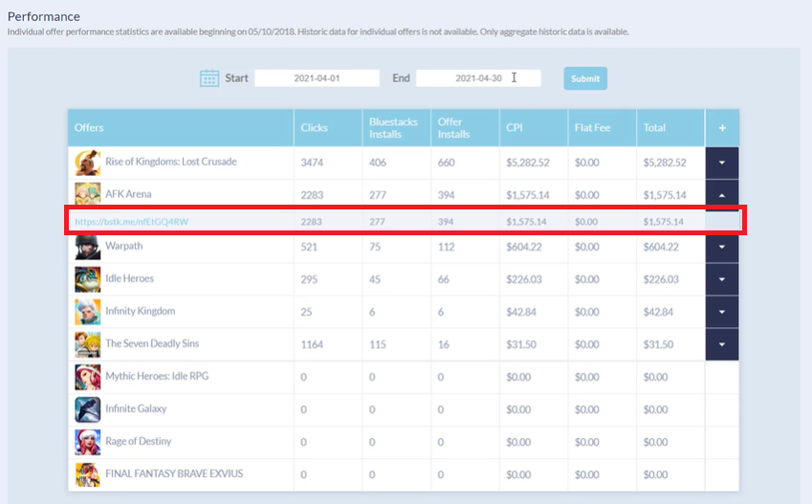Select the AFK Arena offer name
Viewport: 812px width, 504px height.
[x=128, y=194]
